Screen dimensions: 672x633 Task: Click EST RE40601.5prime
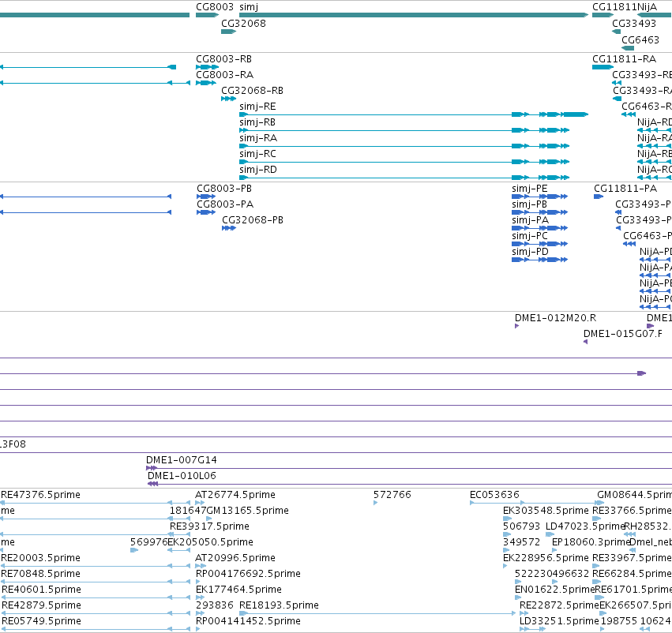click(41, 590)
